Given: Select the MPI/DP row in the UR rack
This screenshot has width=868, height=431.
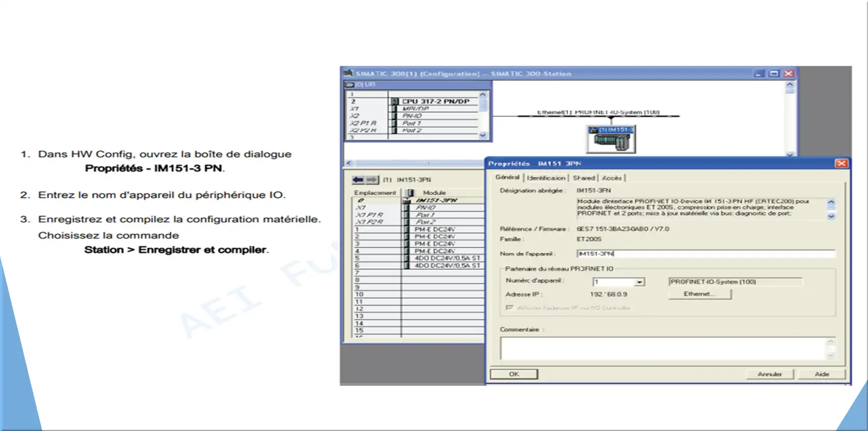Looking at the screenshot, I should click(413, 109).
